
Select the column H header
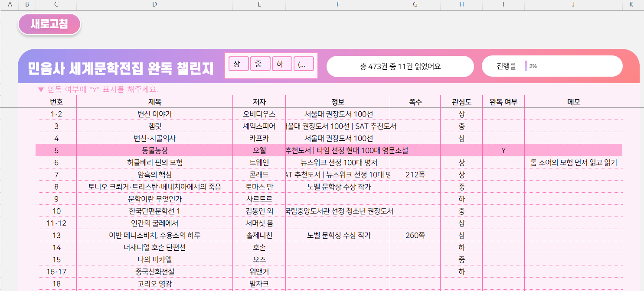point(461,5)
